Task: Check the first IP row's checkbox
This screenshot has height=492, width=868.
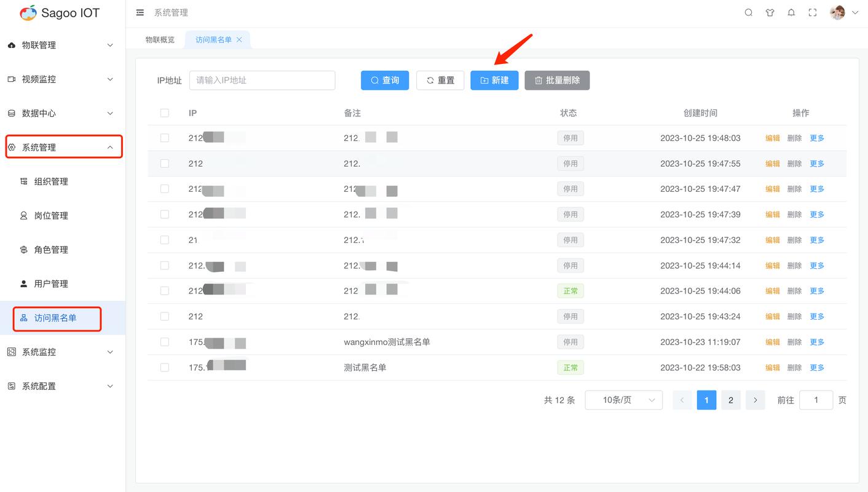Action: point(165,138)
